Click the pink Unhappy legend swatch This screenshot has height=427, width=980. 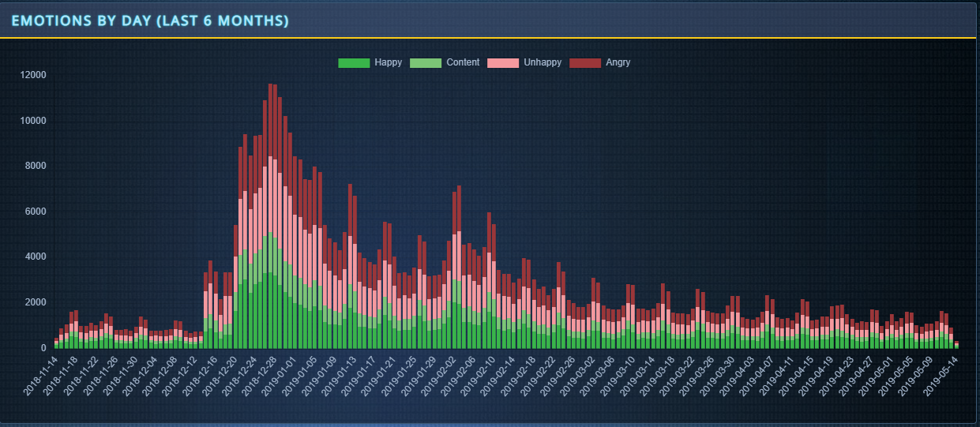(x=503, y=63)
